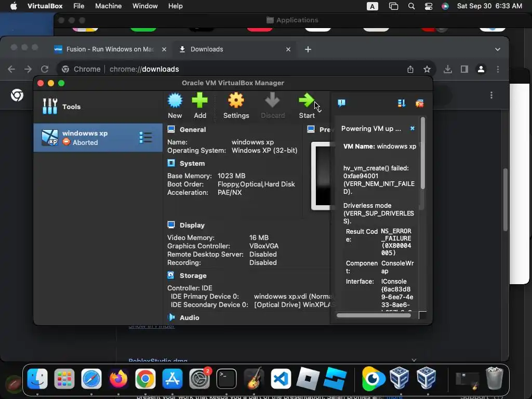
Task: Click the Siri icon in menu bar
Action: pyautogui.click(x=445, y=6)
